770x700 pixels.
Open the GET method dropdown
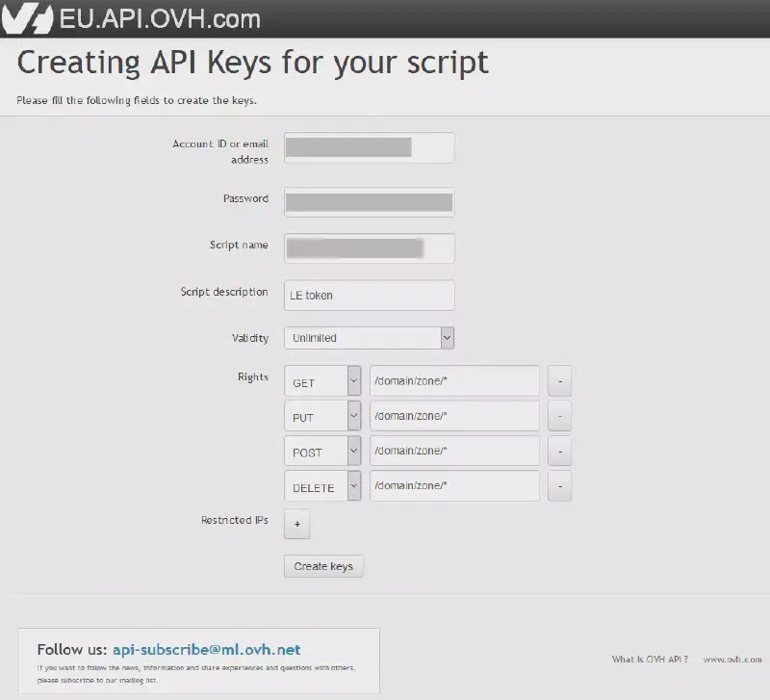coord(322,381)
